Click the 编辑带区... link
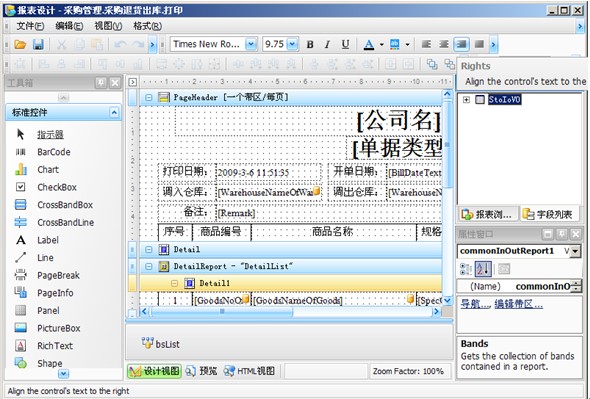590x399 pixels. (519, 304)
